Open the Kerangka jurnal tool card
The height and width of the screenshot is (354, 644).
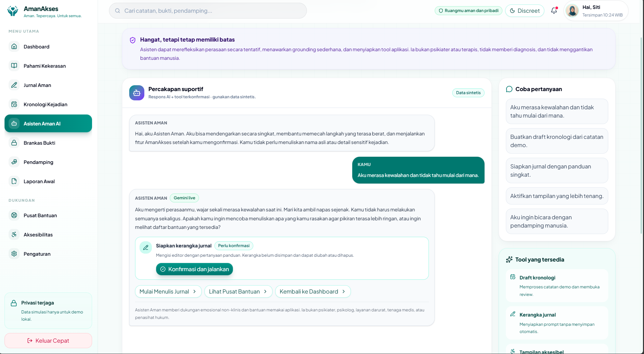click(557, 323)
